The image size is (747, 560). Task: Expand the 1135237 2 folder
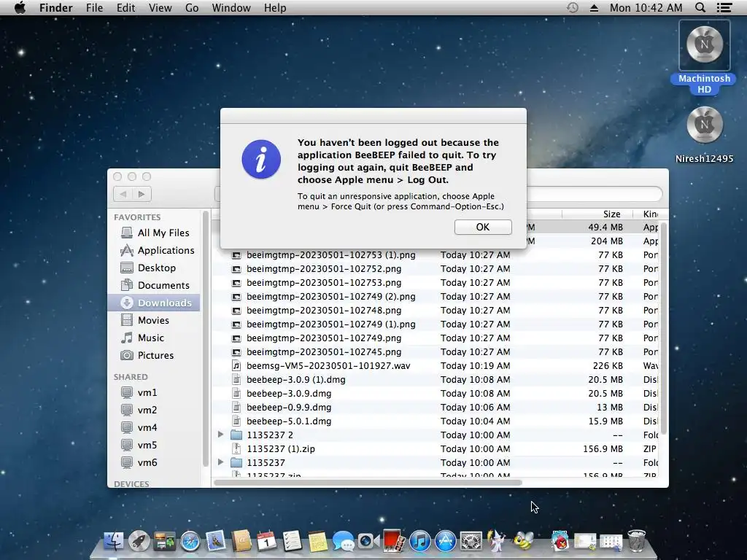point(220,435)
